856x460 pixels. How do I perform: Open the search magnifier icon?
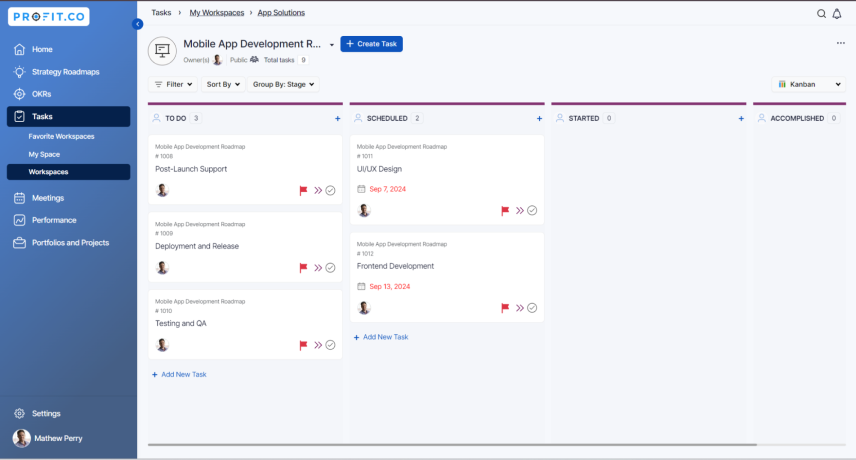(821, 14)
